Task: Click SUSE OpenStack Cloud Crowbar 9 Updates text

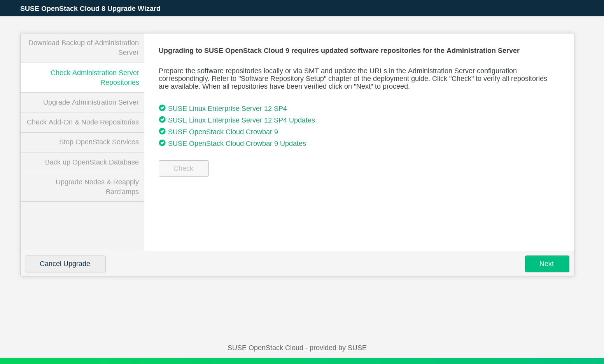Action: point(237,143)
